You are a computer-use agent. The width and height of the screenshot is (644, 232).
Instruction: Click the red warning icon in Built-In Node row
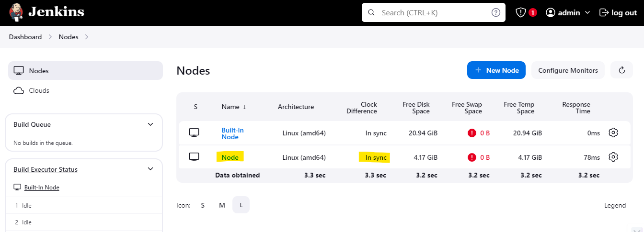click(472, 133)
